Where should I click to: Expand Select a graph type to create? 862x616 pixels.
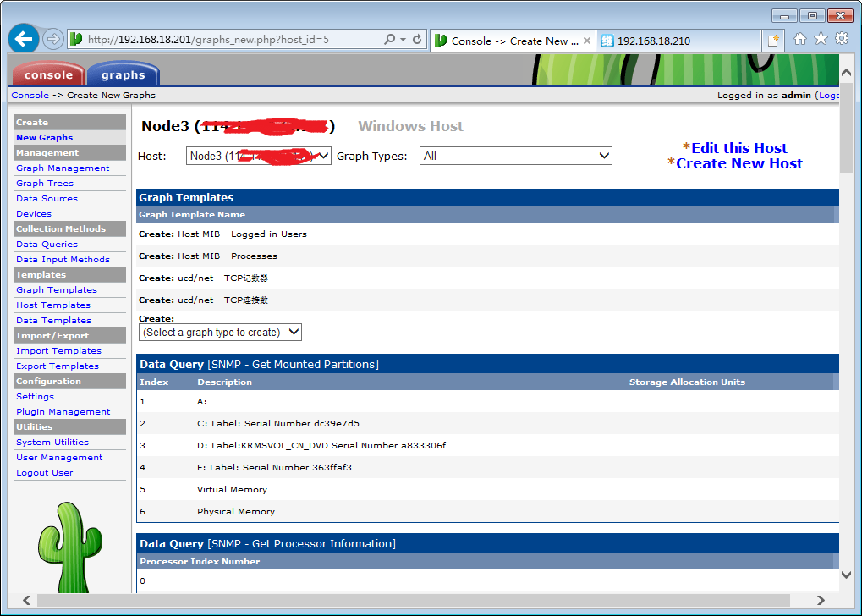click(x=220, y=333)
